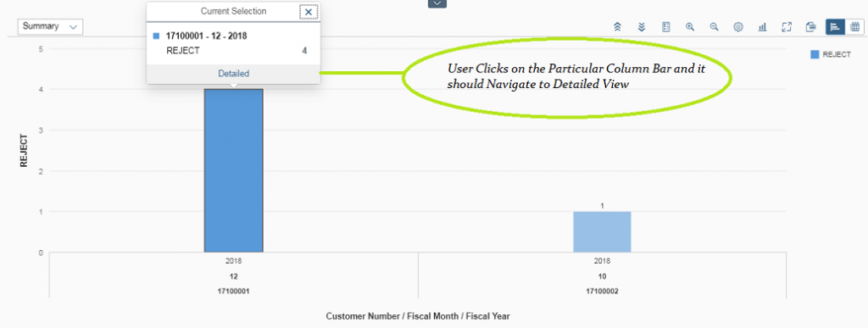Screen dimensions: 868x328
Task: Select the 17100001 column bar
Action: (x=234, y=170)
